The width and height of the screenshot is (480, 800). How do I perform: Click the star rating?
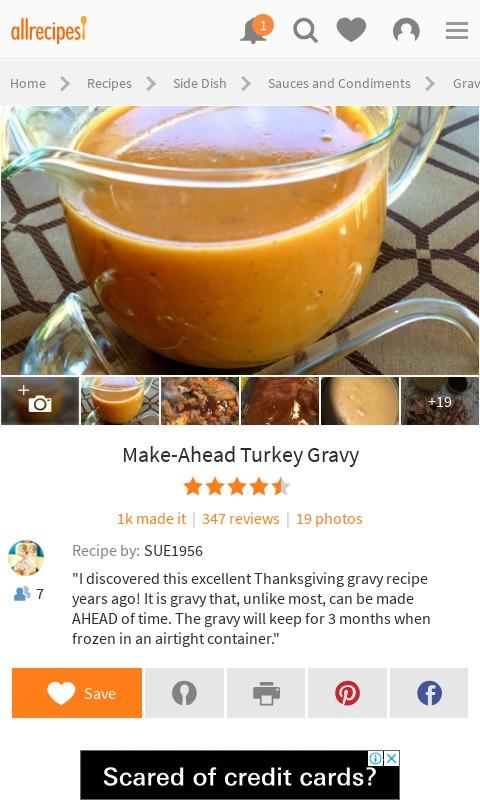(237, 487)
